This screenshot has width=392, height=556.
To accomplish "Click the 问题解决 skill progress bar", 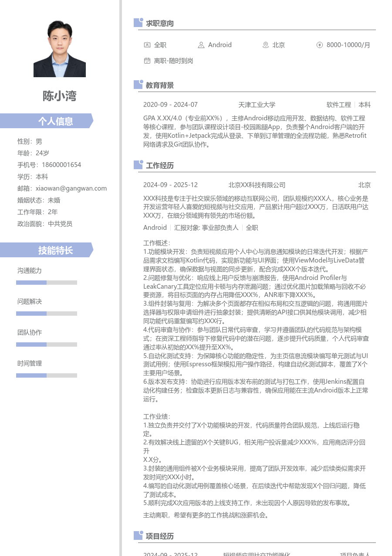I will click(x=47, y=313).
